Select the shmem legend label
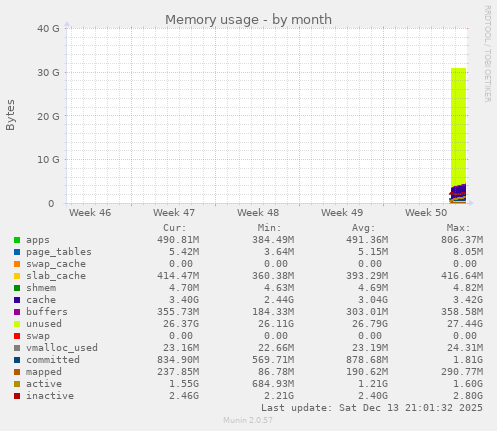This screenshot has height=431, width=497. 41,288
